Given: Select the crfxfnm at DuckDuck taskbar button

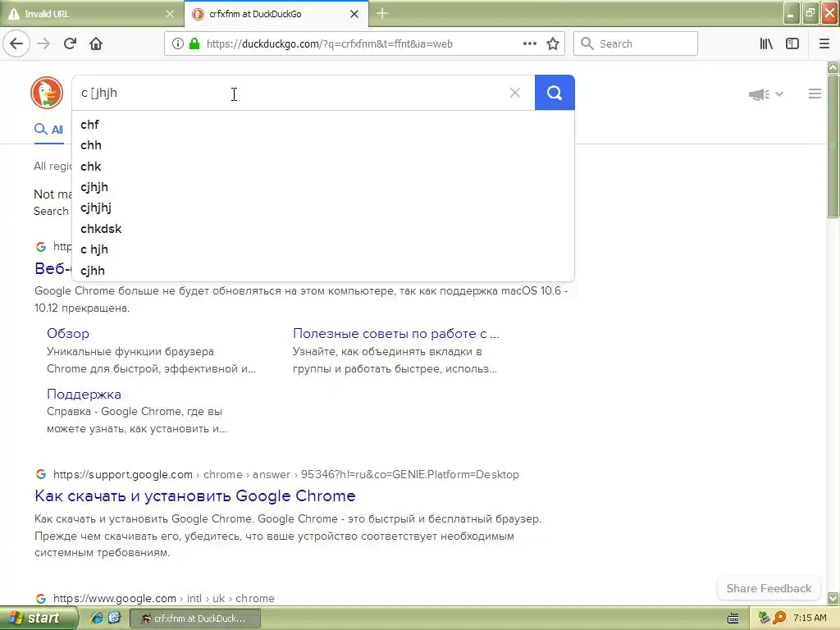Looking at the screenshot, I should (195, 619).
